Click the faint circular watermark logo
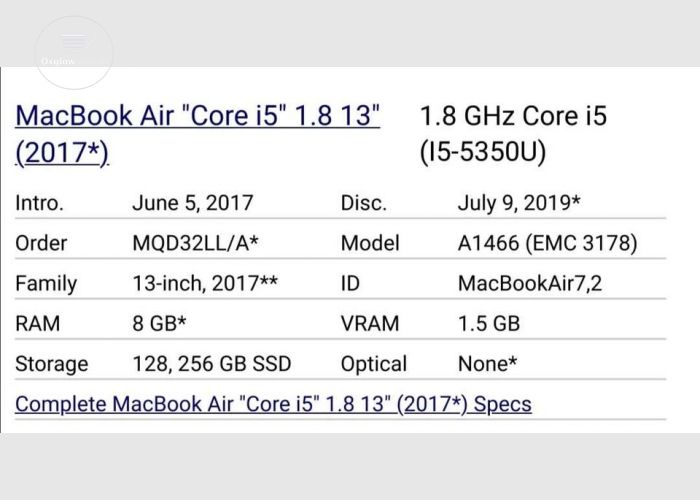 [x=74, y=53]
